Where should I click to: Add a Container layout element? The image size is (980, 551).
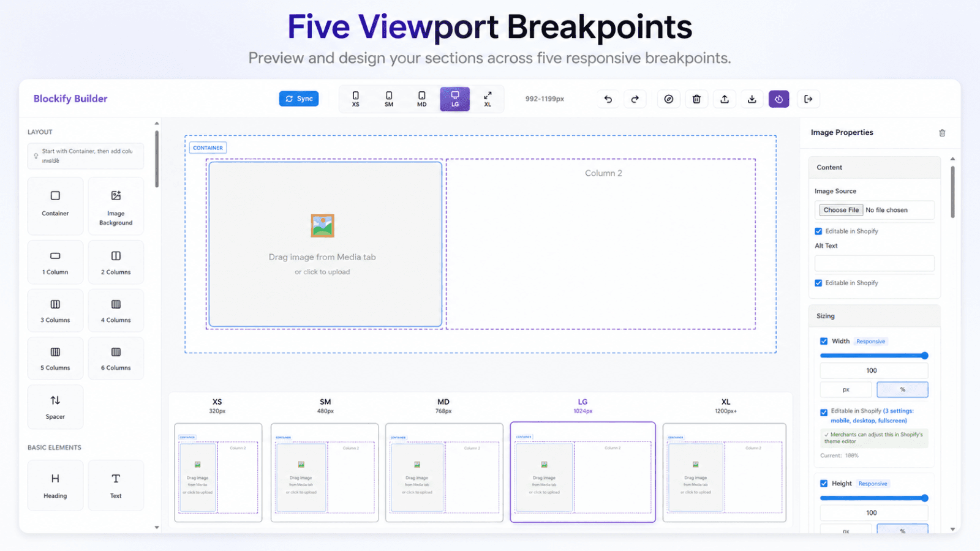tap(55, 206)
